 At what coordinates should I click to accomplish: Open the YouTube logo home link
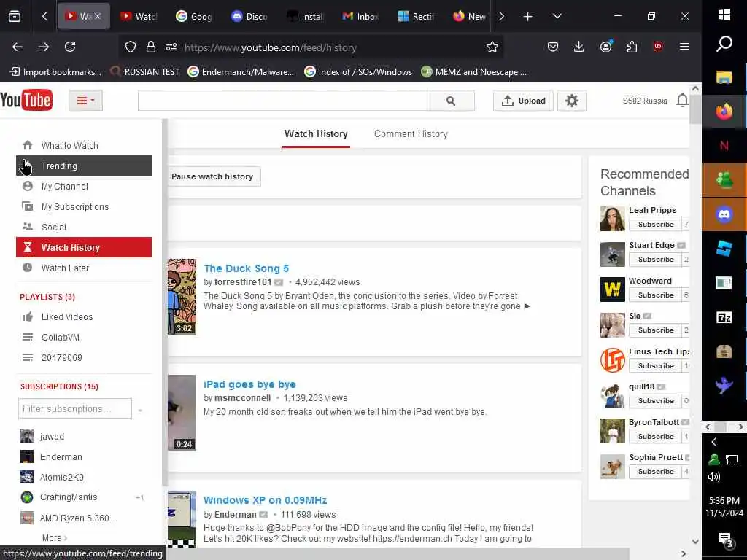[x=26, y=100]
